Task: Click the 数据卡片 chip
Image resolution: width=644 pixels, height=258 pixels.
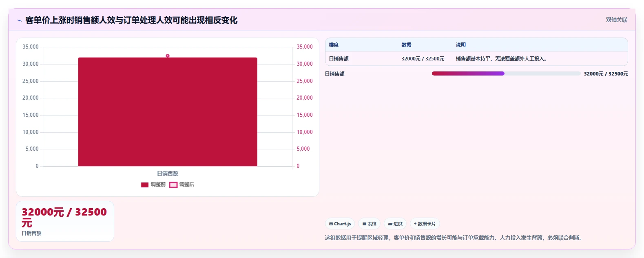Action: tap(425, 224)
